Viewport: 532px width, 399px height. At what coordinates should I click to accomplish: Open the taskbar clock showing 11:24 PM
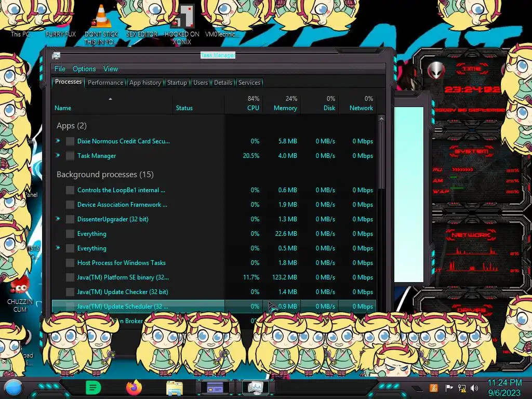[504, 388]
